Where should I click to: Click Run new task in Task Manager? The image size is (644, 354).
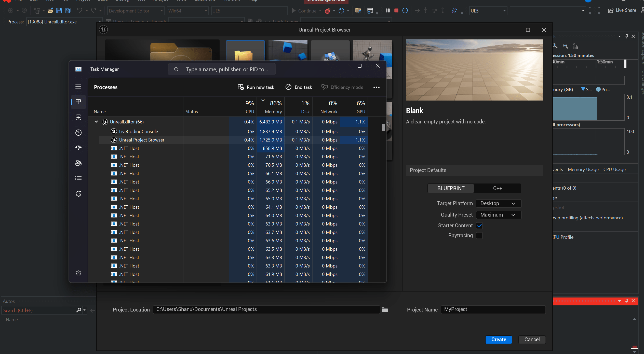click(x=256, y=87)
